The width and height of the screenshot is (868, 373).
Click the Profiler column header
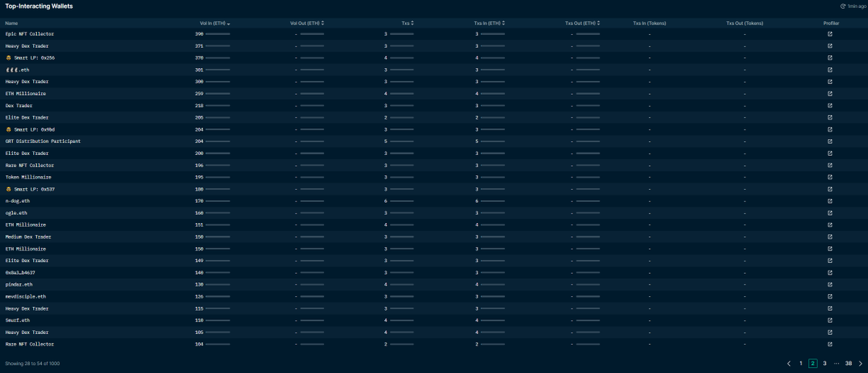click(831, 23)
